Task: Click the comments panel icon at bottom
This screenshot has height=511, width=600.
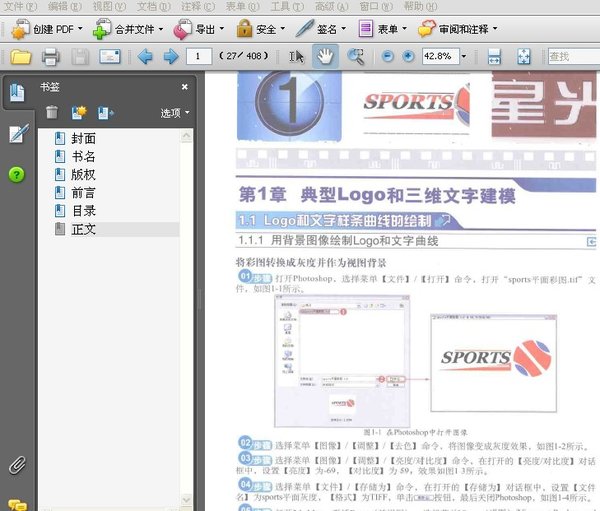Action: click(x=17, y=504)
